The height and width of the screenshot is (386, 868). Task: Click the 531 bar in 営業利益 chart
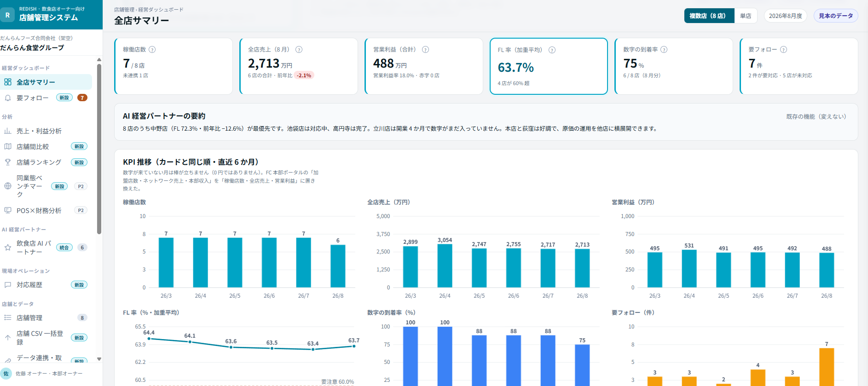click(689, 269)
